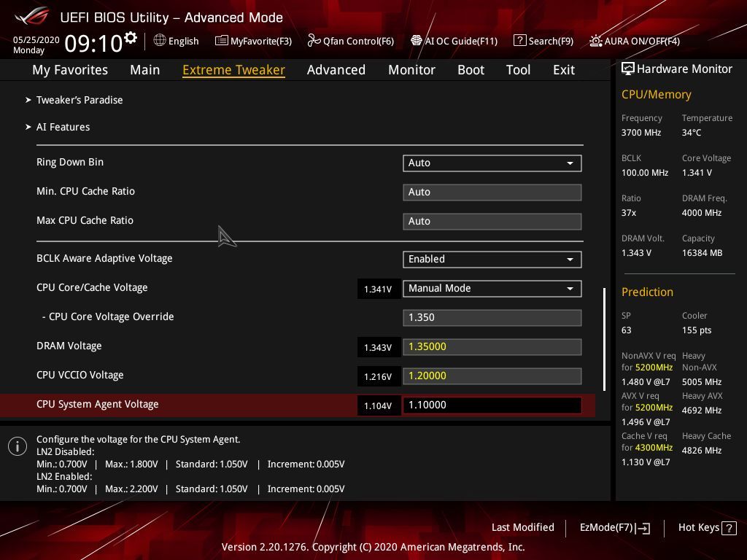The width and height of the screenshot is (747, 560).
Task: Click Hardware Monitor screen icon
Action: click(x=628, y=69)
